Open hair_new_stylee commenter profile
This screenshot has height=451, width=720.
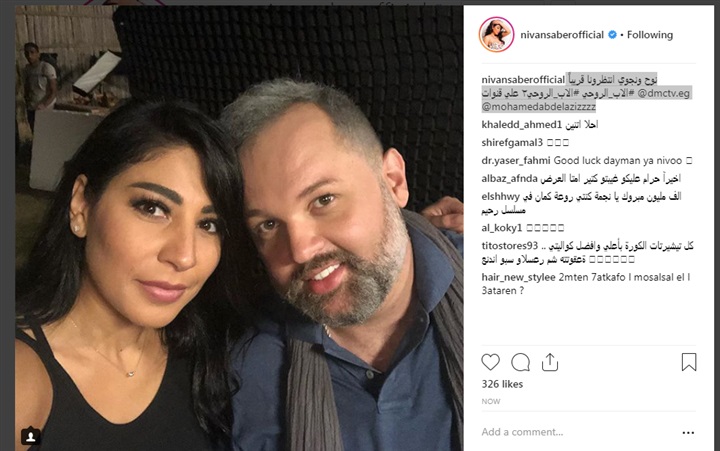(518, 277)
